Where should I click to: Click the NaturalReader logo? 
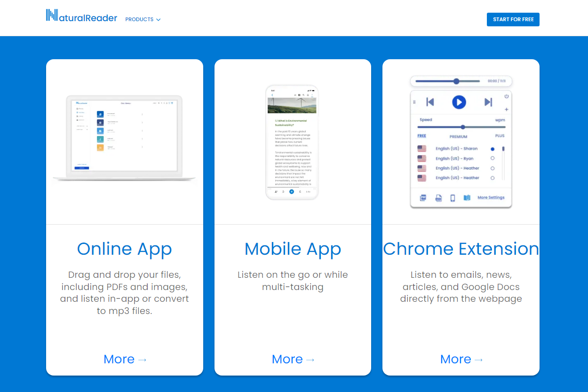click(x=81, y=16)
